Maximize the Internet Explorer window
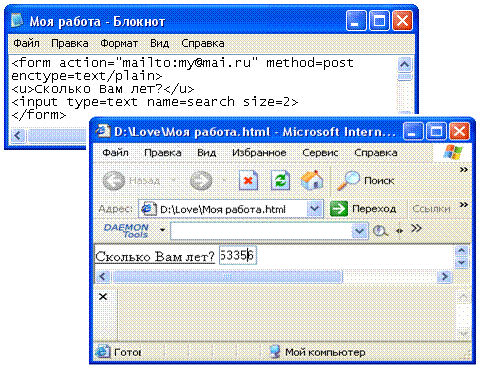This screenshot has height=368, width=480. point(436,131)
